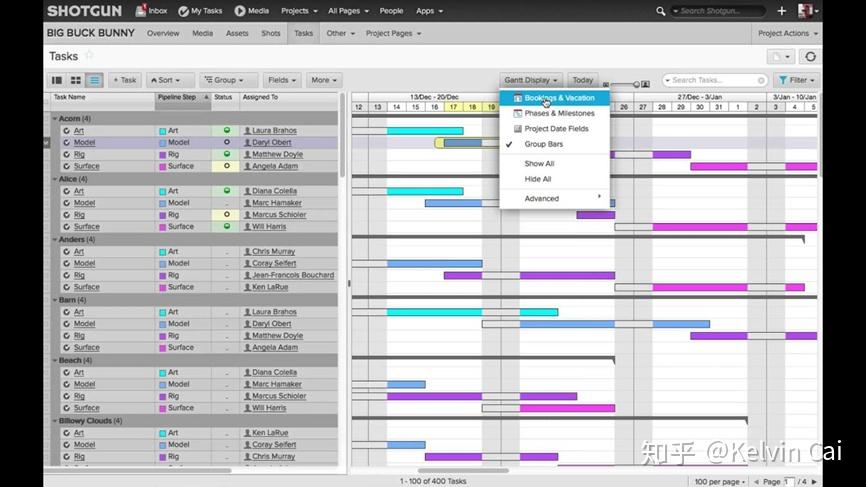Open the project Media tab
The width and height of the screenshot is (866, 487).
point(202,33)
